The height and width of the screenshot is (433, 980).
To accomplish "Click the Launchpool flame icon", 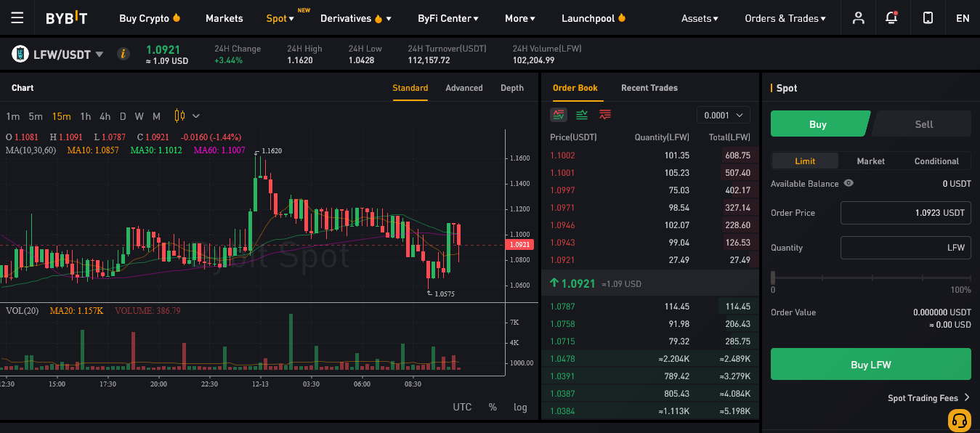I will click(x=622, y=18).
